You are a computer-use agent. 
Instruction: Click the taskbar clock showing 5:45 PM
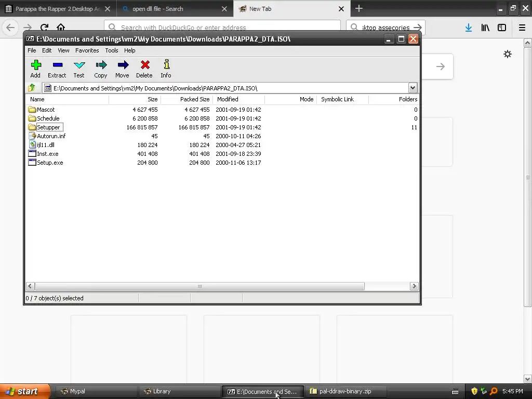click(x=513, y=391)
